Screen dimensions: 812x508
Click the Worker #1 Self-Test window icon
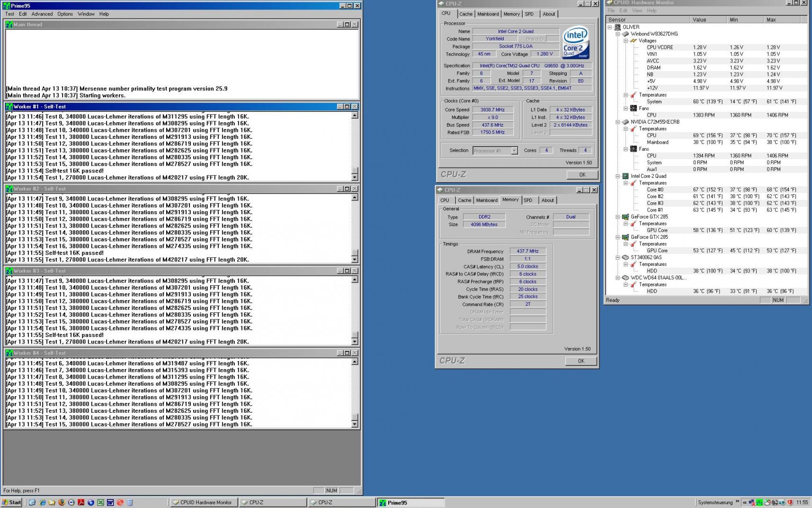coord(9,107)
